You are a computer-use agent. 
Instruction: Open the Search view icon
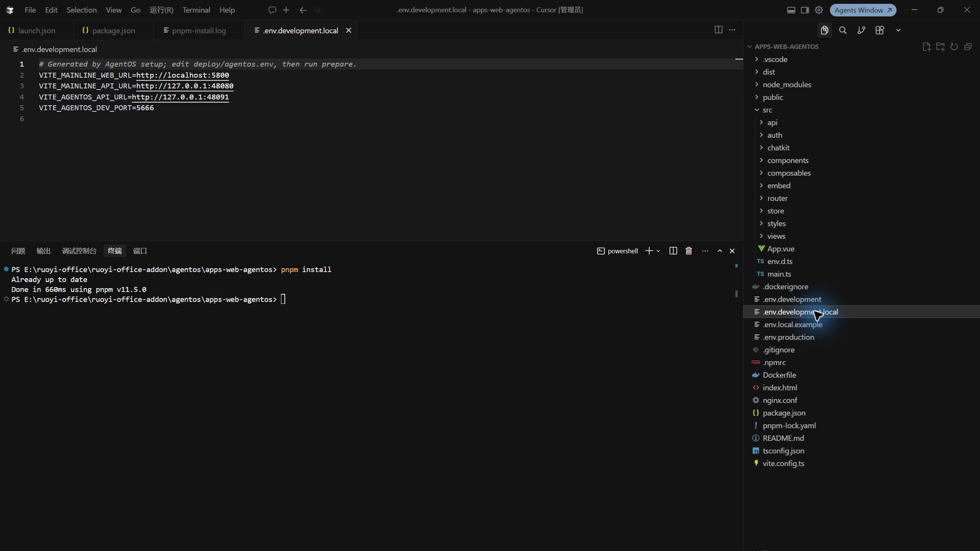click(x=843, y=31)
